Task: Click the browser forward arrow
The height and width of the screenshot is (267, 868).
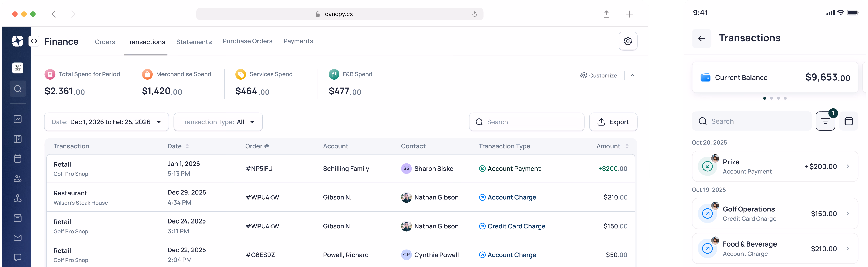Action: coord(73,14)
